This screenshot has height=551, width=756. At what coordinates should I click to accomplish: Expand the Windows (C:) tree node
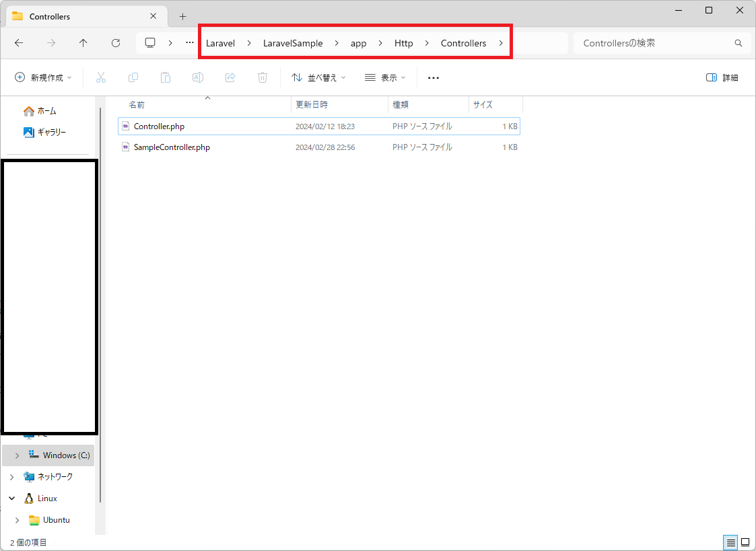[17, 455]
